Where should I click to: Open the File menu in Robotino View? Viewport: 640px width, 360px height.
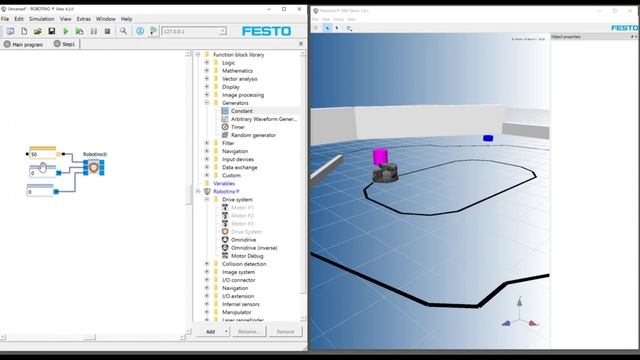(x=5, y=19)
